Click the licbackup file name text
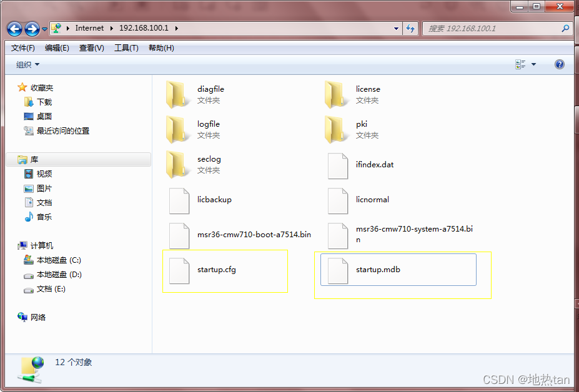The height and width of the screenshot is (392, 579). pos(214,200)
